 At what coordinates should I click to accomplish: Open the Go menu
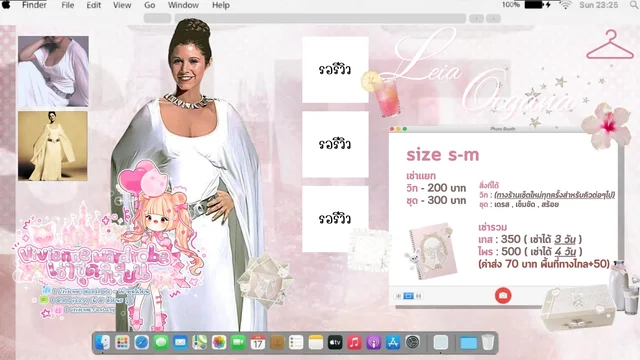coord(149,5)
